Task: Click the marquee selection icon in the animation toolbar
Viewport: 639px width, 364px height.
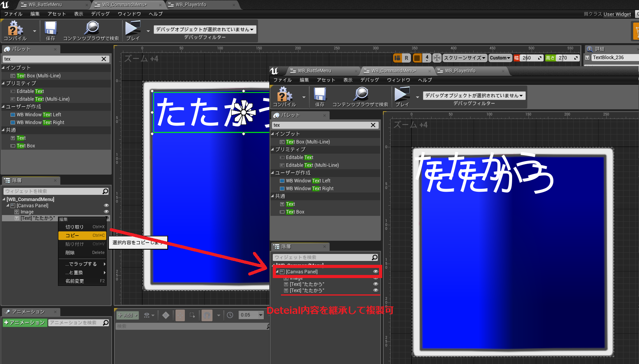Action: tap(193, 315)
